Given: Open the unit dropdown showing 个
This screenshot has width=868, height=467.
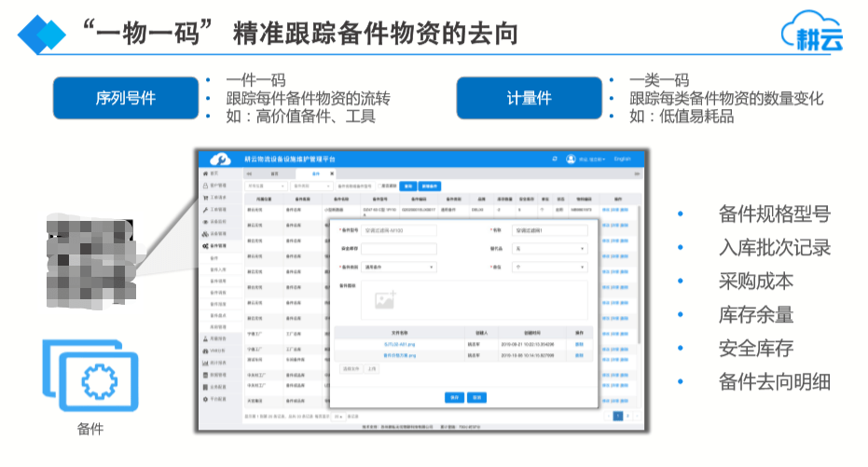Looking at the screenshot, I should pos(549,267).
